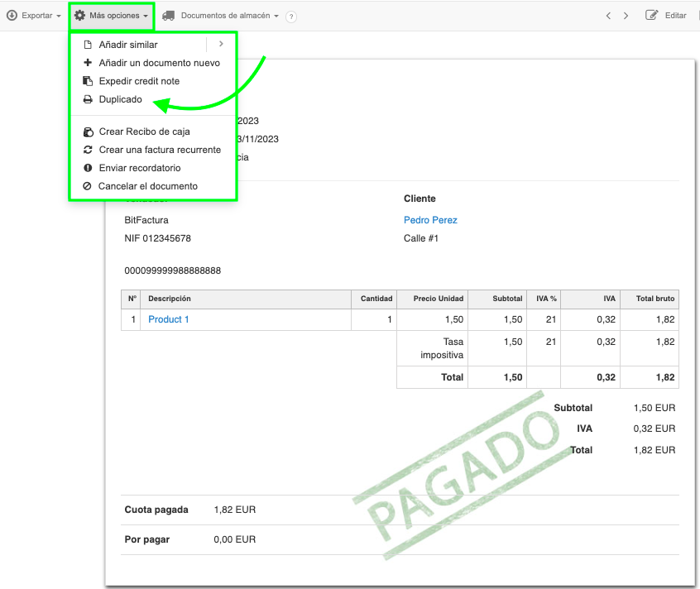Open the Exportar dropdown
This screenshot has height=589, width=700.
(36, 16)
